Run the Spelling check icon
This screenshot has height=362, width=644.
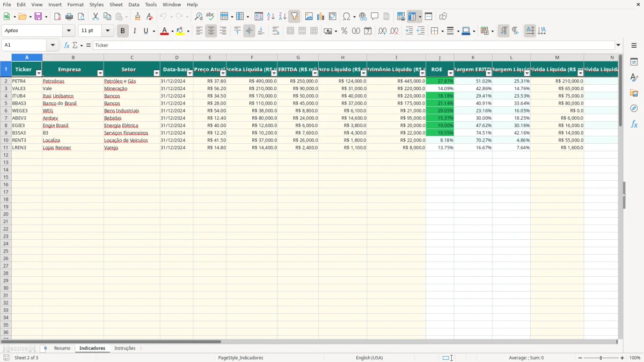(x=210, y=17)
